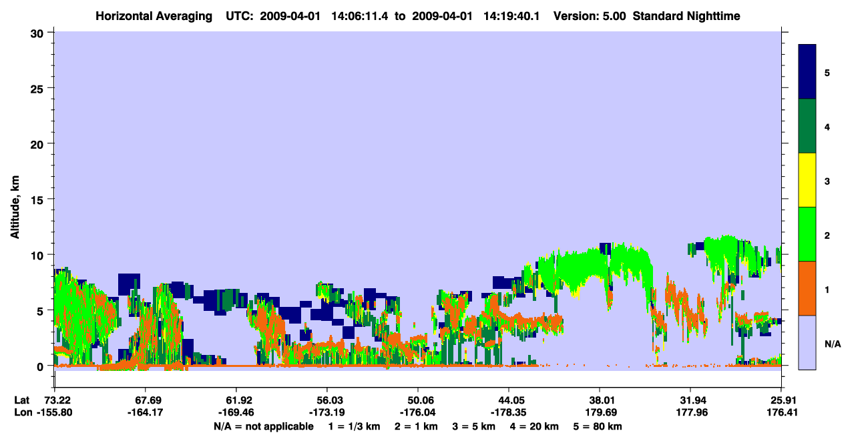The height and width of the screenshot is (445, 868).
Task: Click the 'Lat' row label
Action: click(22, 400)
